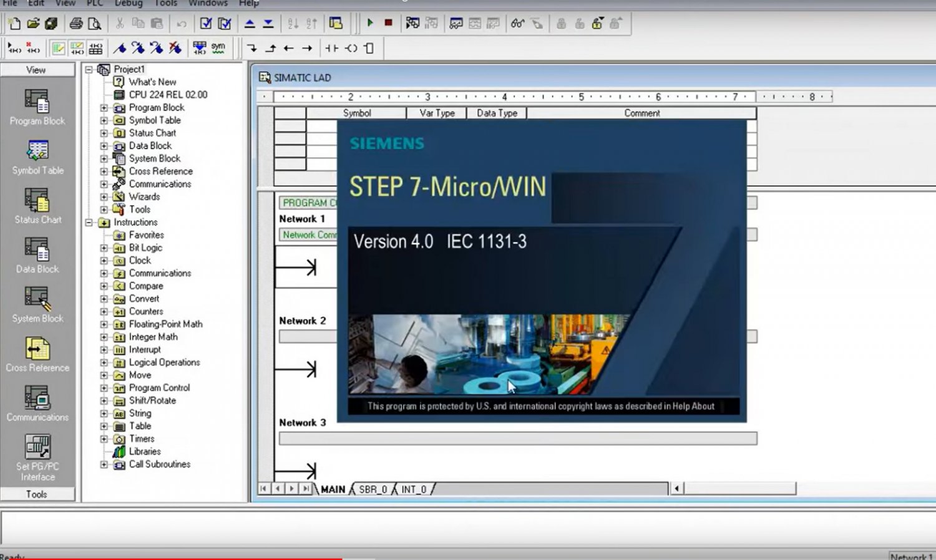Screen dimensions: 936x560
Task: Click the 'sym' create symbols icon
Action: pyautogui.click(x=218, y=48)
